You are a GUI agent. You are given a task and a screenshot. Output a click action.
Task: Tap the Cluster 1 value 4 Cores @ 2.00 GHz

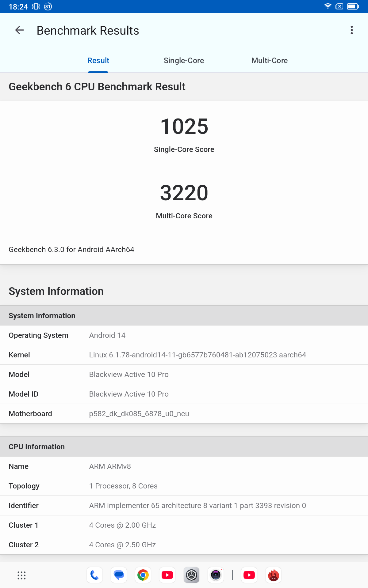[x=122, y=525]
